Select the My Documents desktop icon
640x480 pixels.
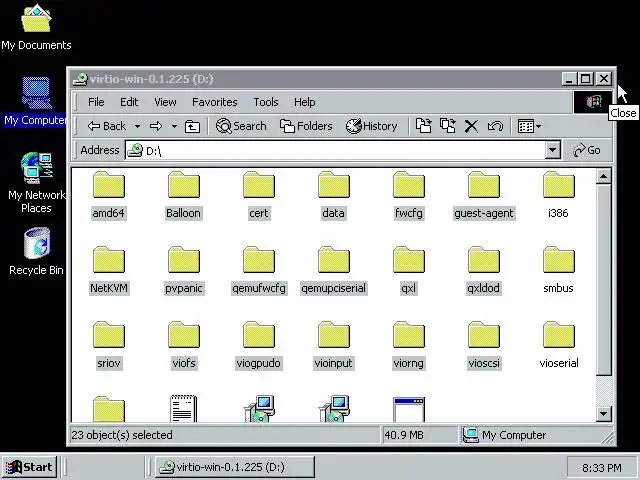[x=36, y=27]
